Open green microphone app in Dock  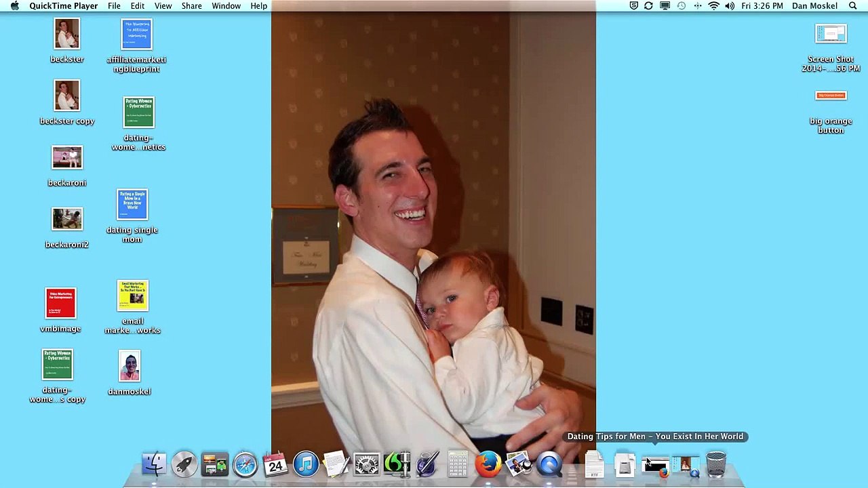click(397, 464)
